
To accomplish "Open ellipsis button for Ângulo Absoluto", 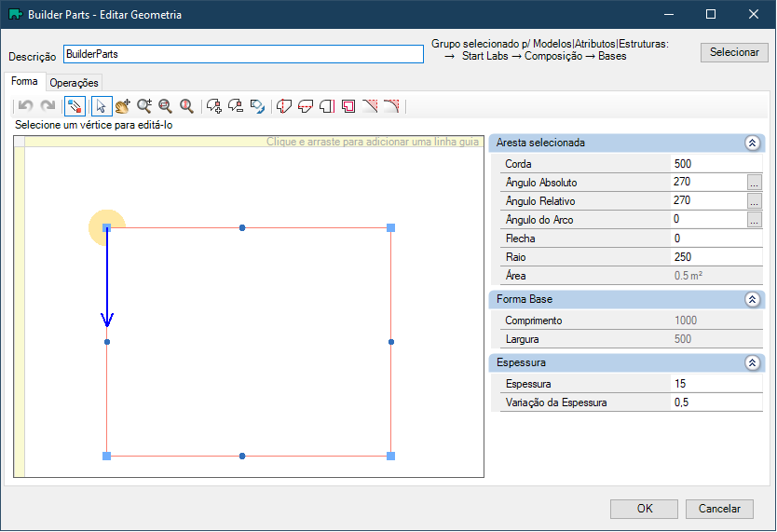I will coord(754,183).
